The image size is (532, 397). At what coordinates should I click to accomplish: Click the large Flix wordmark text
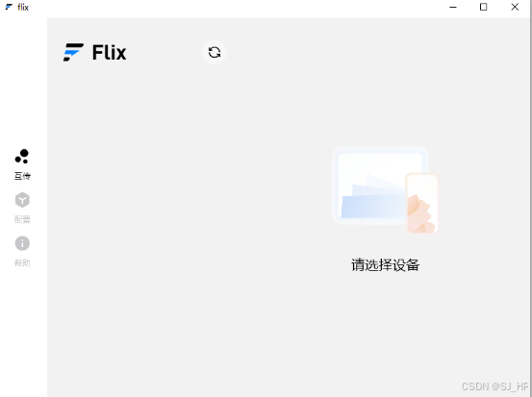tap(110, 53)
